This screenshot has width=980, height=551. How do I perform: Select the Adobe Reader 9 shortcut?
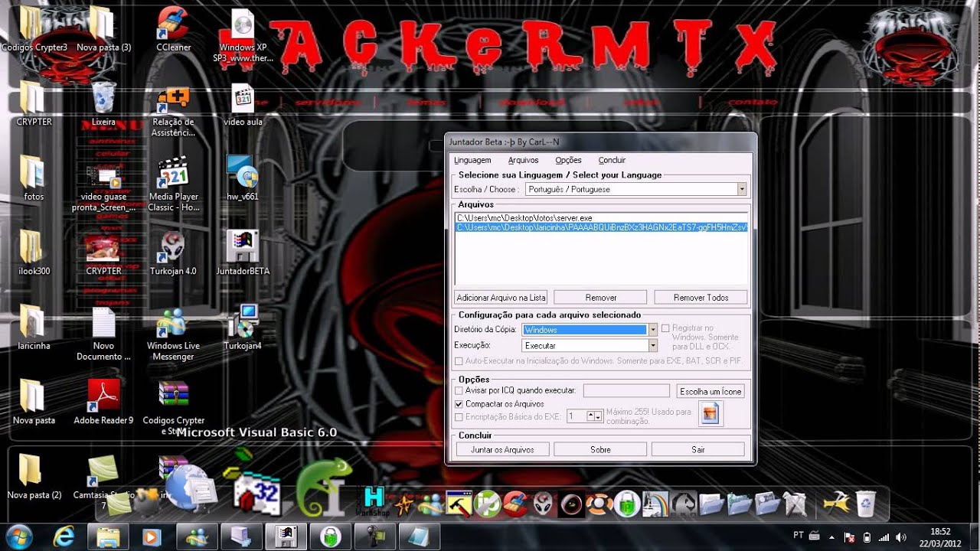[x=103, y=401]
